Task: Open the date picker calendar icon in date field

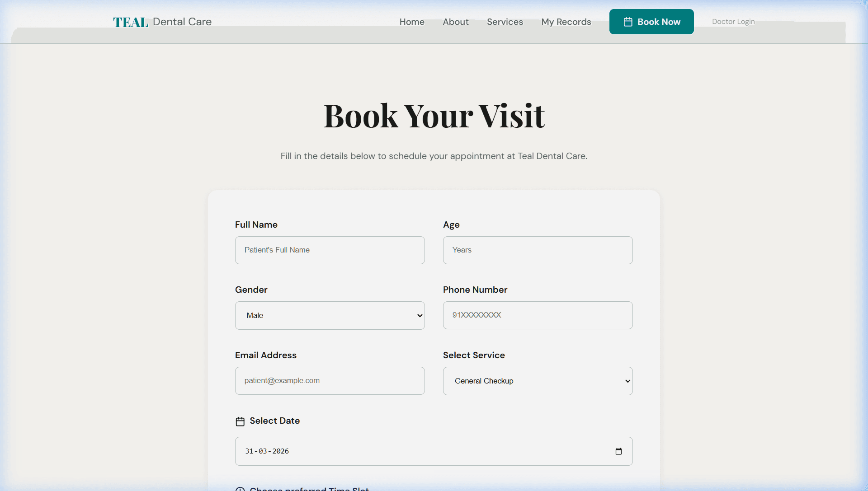Action: coord(618,451)
